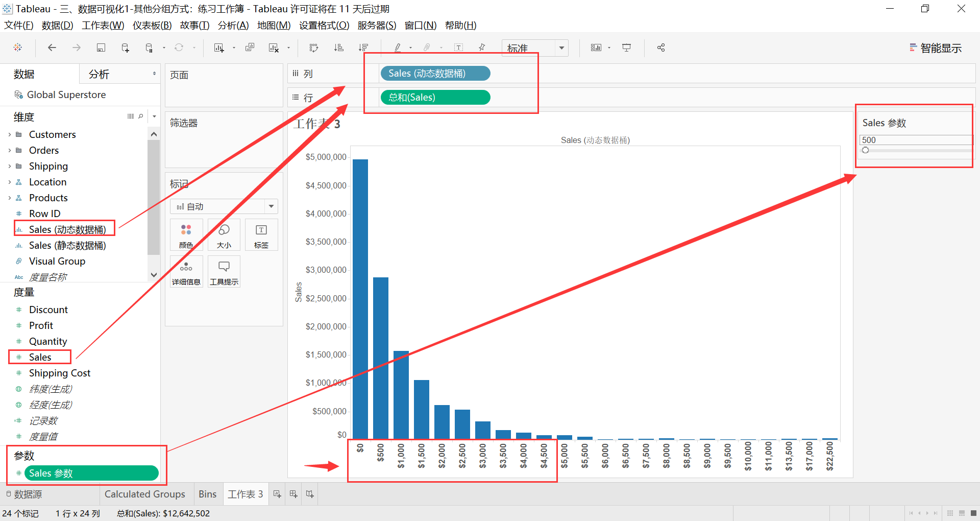Click the Sales 参数 value field showing 500
The width and height of the screenshot is (980, 521).
click(x=915, y=140)
